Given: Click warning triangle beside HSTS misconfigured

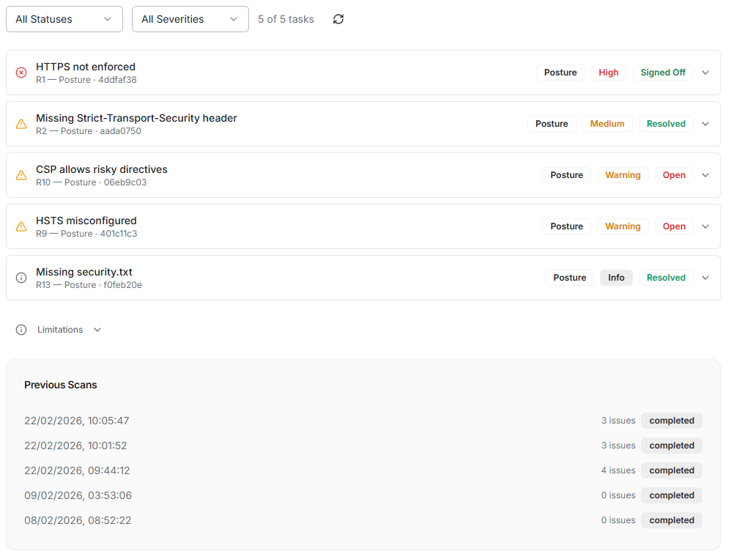Looking at the screenshot, I should tap(21, 226).
